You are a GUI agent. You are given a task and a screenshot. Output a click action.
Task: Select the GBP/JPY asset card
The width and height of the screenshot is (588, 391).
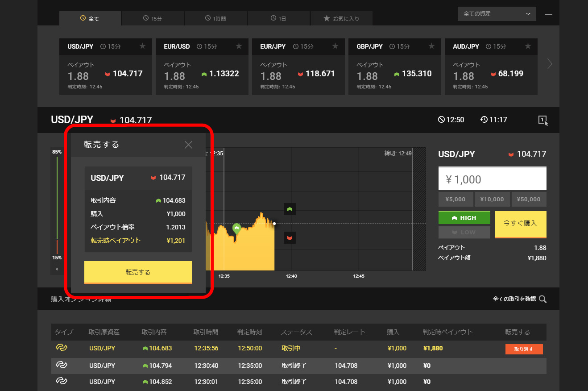click(395, 67)
